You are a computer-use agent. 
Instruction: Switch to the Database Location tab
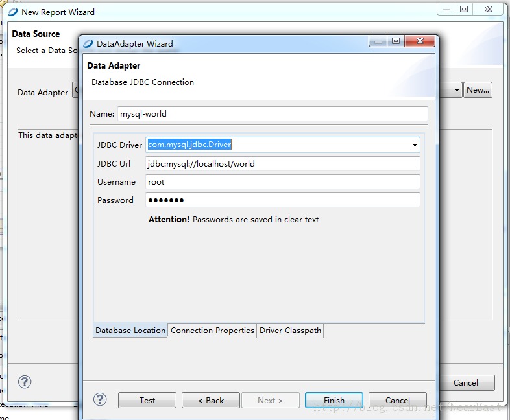130,331
